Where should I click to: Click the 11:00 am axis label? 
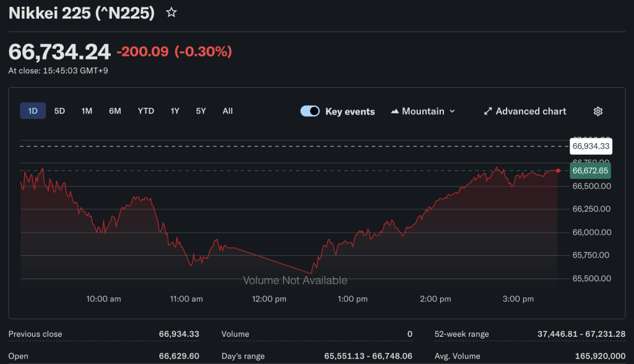click(x=186, y=299)
